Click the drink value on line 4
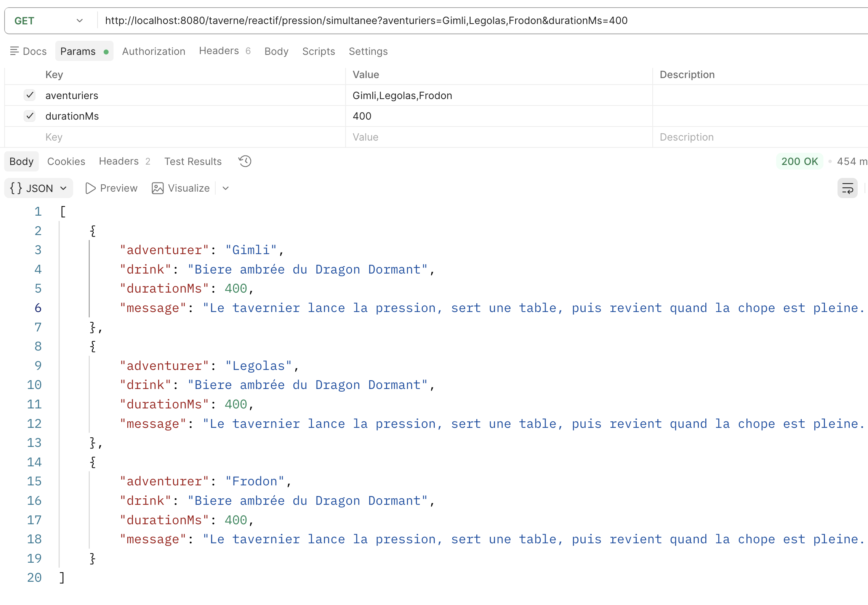Image resolution: width=868 pixels, height=605 pixels. [x=308, y=269]
